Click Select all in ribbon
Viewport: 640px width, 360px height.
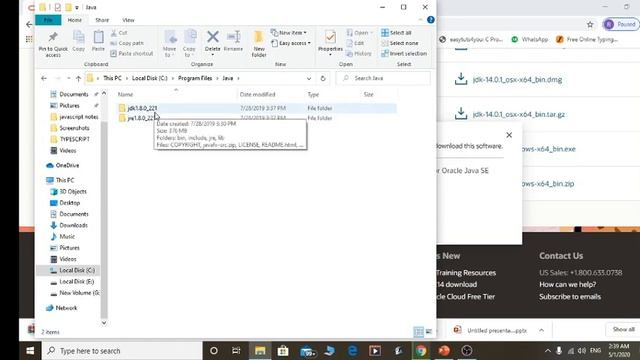pyautogui.click(x=396, y=33)
